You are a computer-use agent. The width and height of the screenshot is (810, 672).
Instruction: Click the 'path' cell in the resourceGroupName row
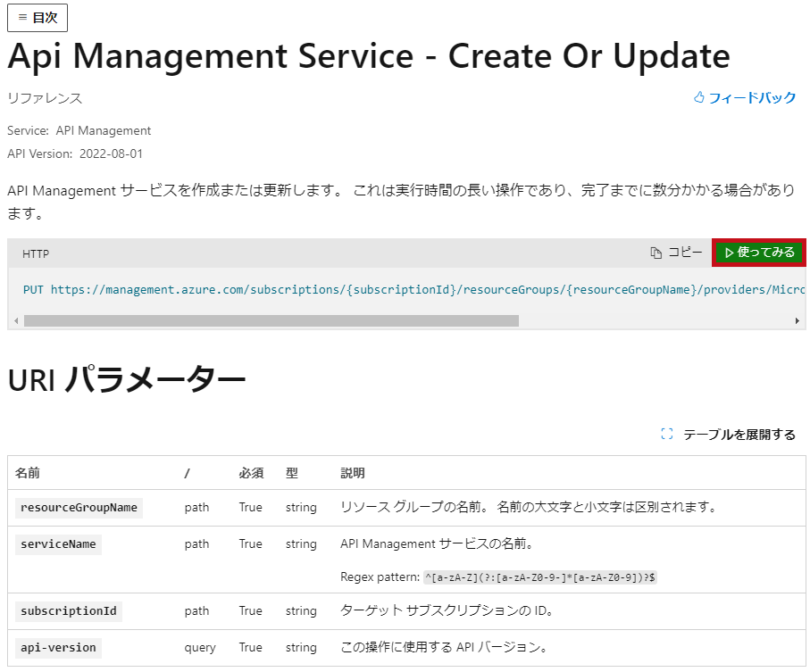click(x=196, y=508)
